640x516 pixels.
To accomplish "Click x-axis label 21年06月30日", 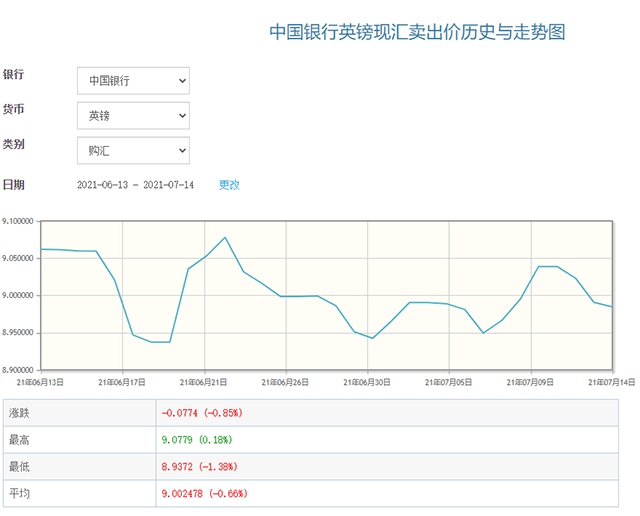I will 367,383.
